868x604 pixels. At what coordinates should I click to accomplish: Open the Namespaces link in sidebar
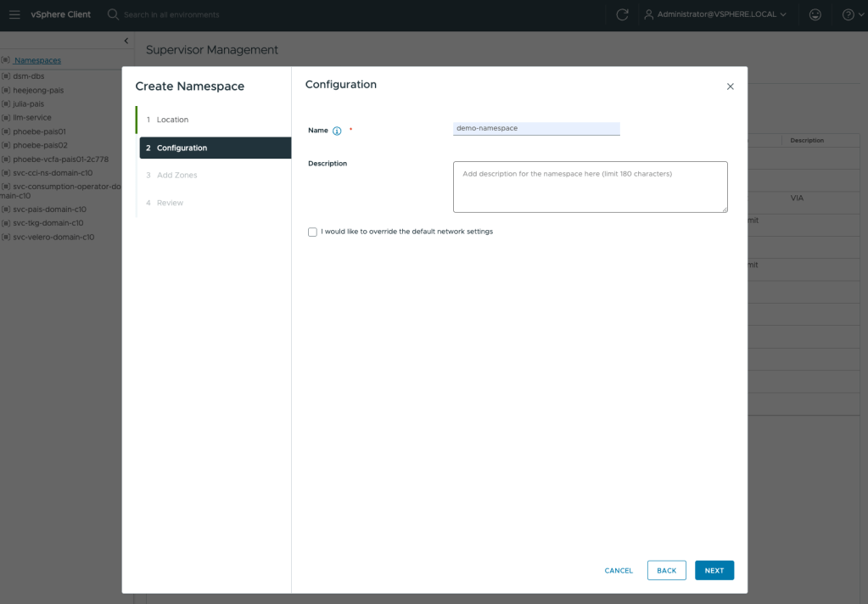point(37,60)
